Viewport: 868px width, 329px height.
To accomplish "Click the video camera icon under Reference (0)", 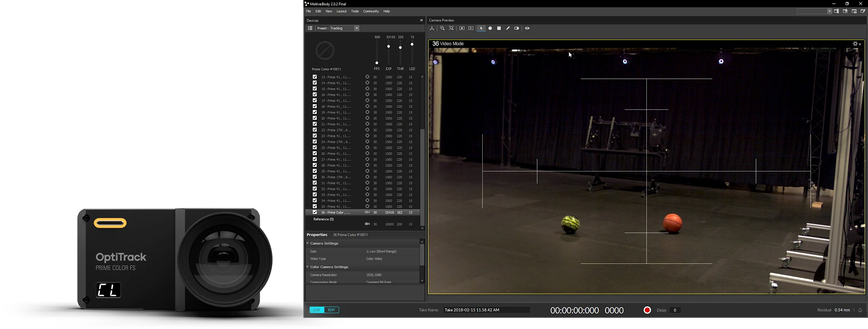I will coord(367,224).
